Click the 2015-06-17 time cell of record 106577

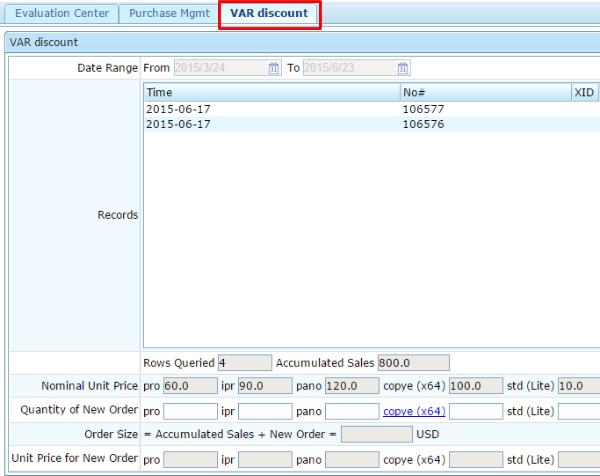coord(178,109)
